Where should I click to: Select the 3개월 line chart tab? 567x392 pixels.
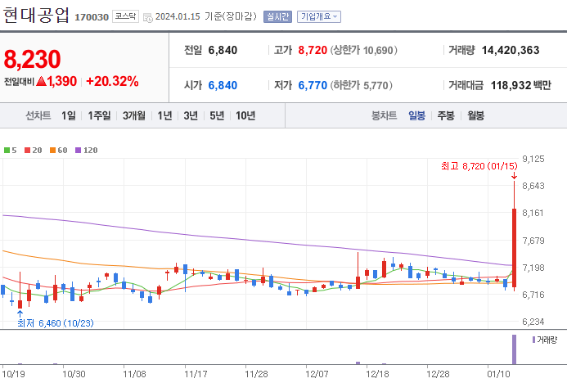click(x=134, y=115)
